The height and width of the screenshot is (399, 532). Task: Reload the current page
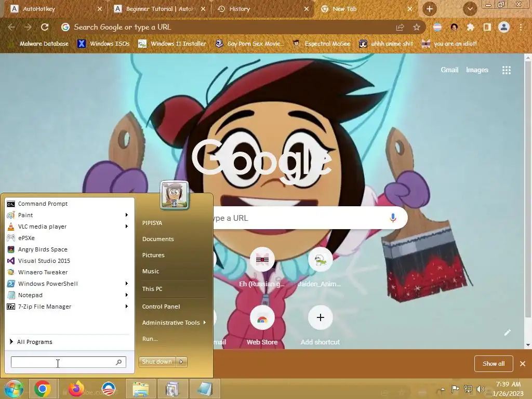pos(45,27)
